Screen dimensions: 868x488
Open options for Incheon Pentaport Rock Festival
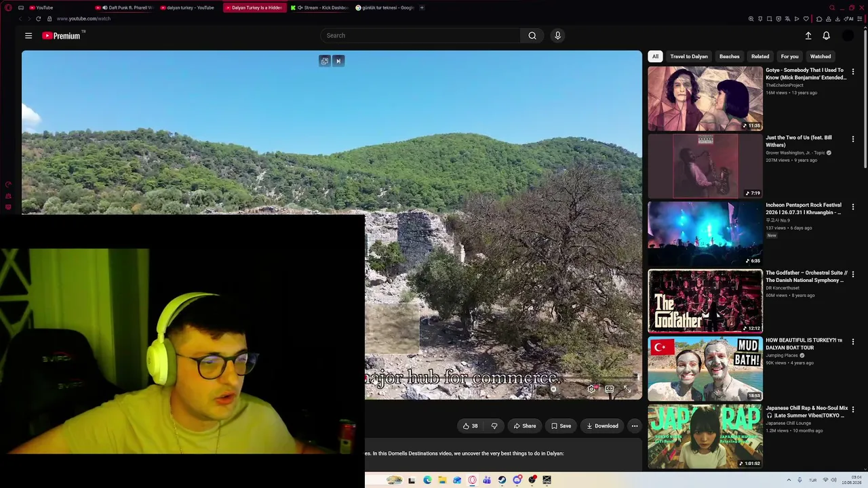[x=853, y=206]
